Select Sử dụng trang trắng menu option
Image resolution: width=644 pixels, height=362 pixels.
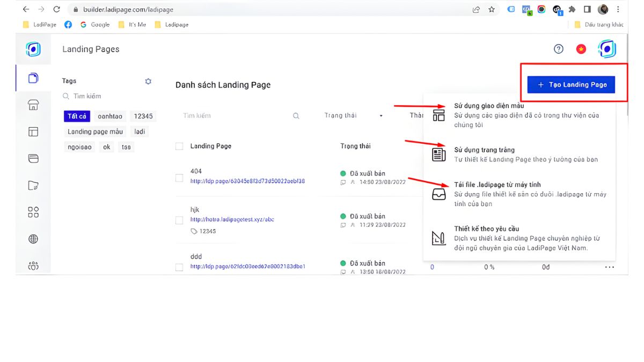click(x=484, y=150)
